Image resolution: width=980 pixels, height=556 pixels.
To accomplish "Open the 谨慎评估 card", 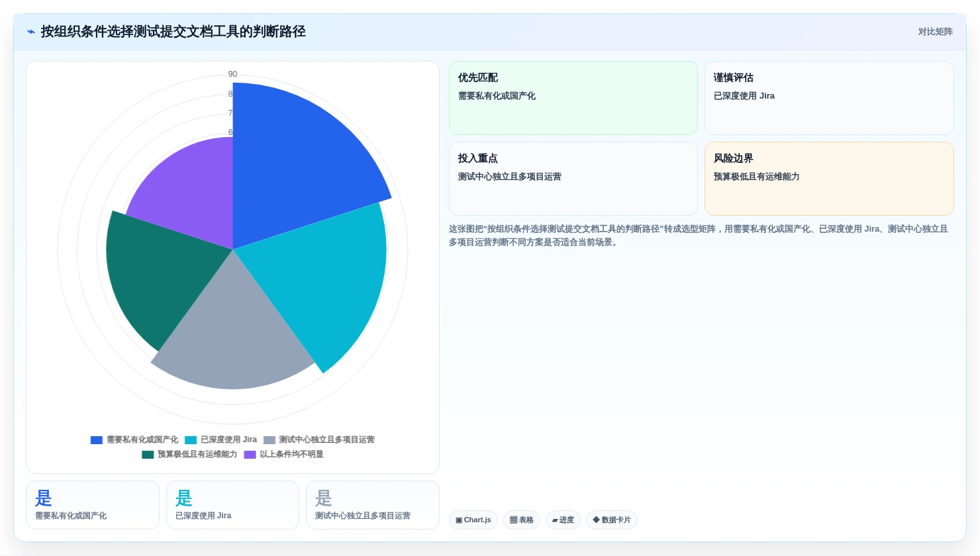I will point(829,98).
